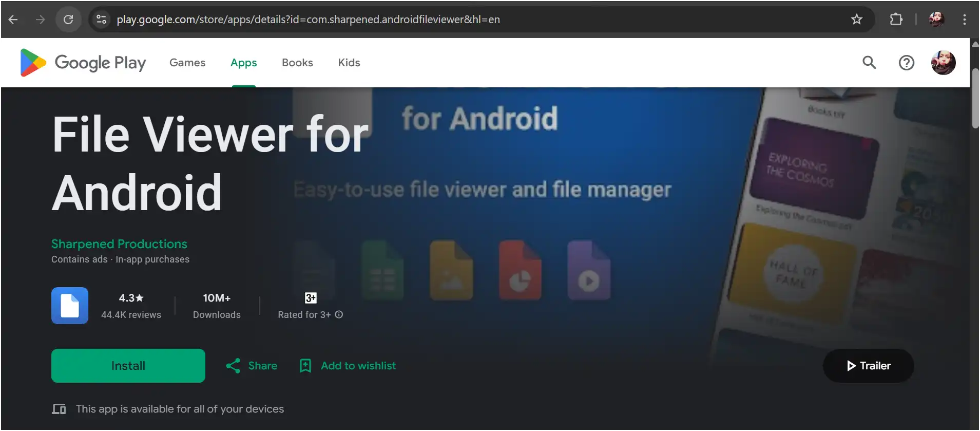Go to the Kids tab

(x=349, y=63)
